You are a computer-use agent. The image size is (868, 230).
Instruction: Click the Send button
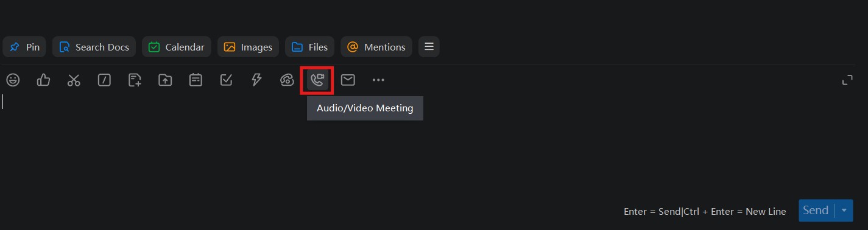pos(816,211)
